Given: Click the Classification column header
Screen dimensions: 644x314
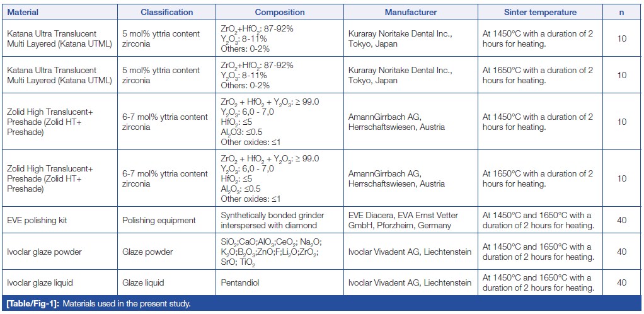Looking at the screenshot, I should tap(167, 13).
